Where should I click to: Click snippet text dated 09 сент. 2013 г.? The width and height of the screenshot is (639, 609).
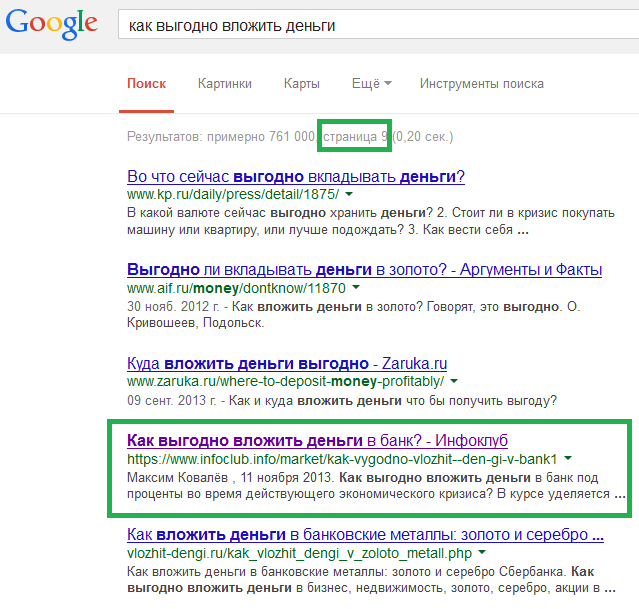click(342, 401)
